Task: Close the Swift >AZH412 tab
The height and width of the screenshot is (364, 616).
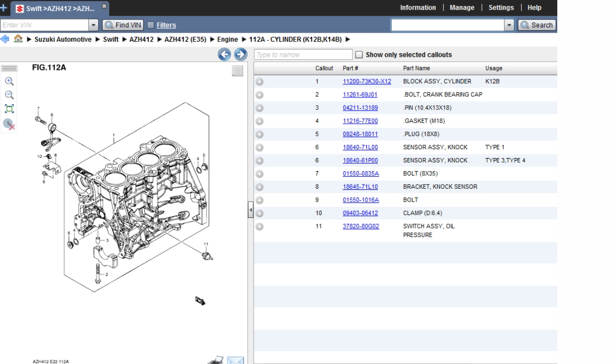Action: coord(104,6)
